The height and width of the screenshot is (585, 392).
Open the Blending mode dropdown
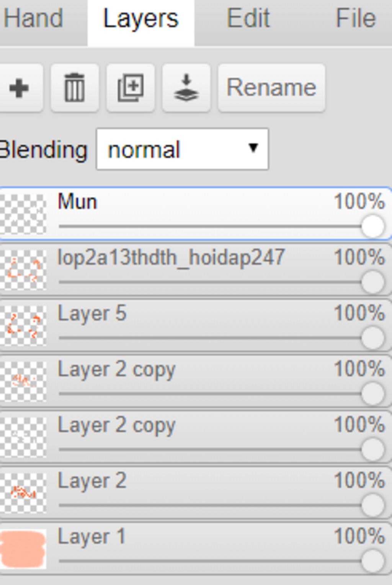[x=182, y=149]
